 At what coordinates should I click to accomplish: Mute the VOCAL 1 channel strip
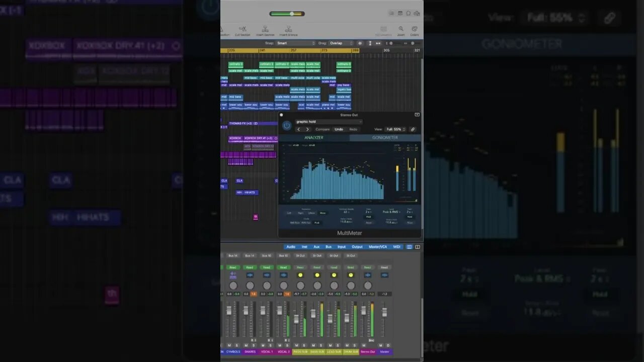point(263,345)
